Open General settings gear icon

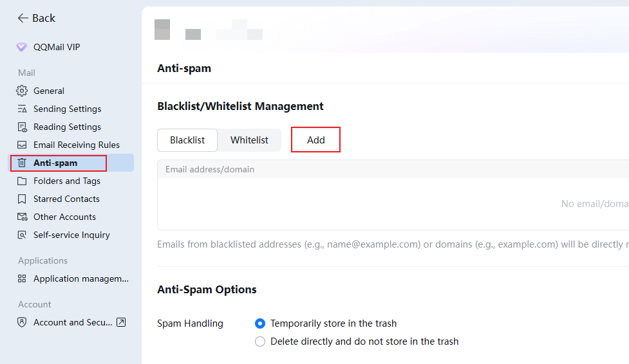click(x=22, y=91)
